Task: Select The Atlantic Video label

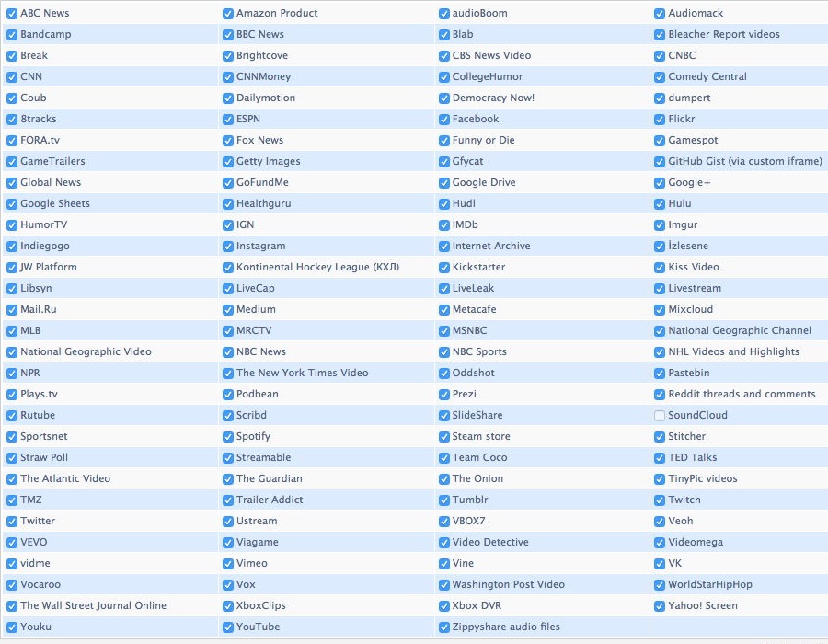Action: click(65, 478)
